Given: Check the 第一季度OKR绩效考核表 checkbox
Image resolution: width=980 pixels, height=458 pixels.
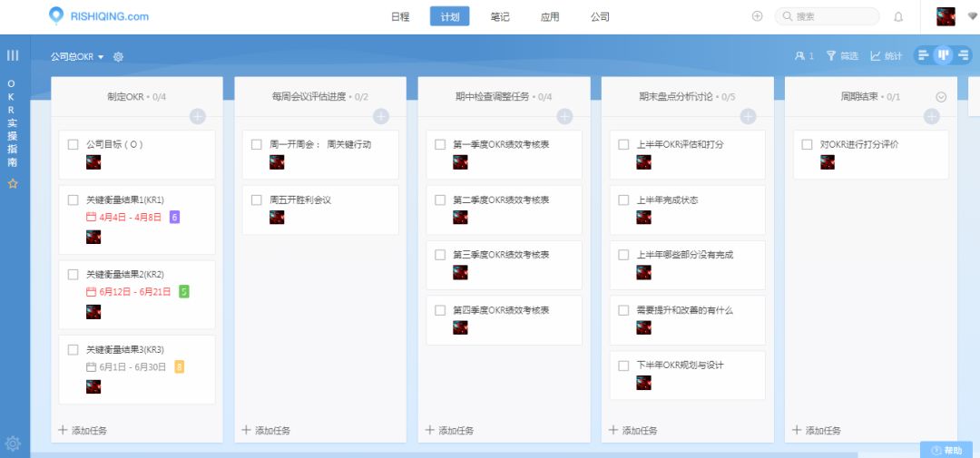Looking at the screenshot, I should coord(440,144).
